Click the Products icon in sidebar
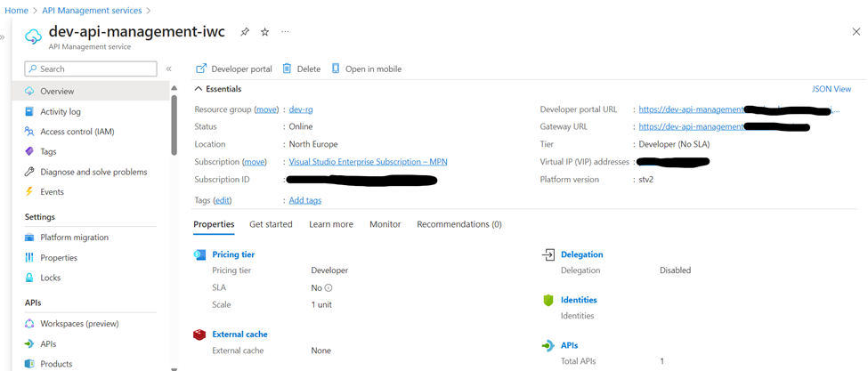The image size is (868, 371). 30,364
